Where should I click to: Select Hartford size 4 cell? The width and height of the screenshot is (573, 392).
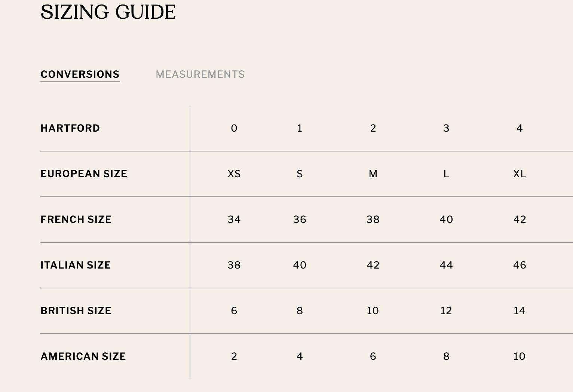pyautogui.click(x=520, y=128)
